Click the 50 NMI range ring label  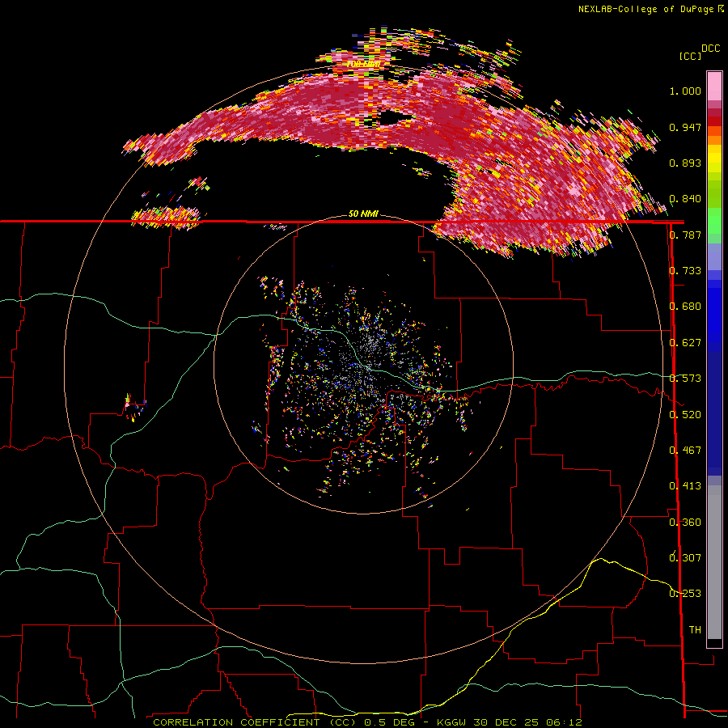click(363, 214)
